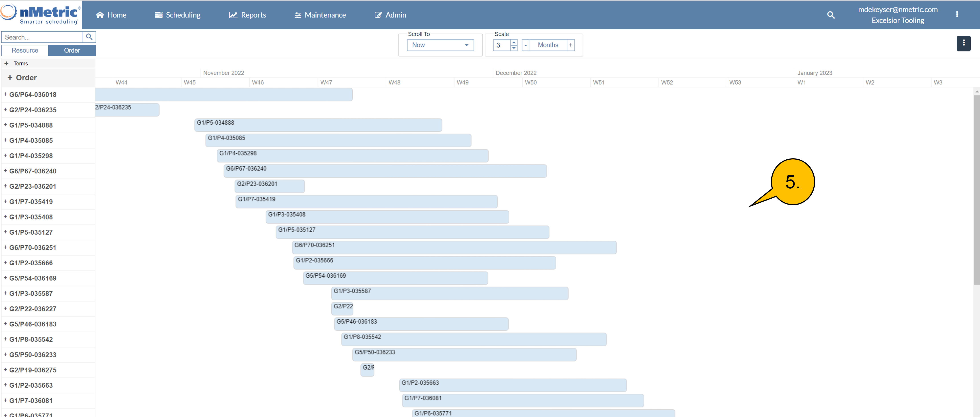Click the dark three-dot options button

click(x=963, y=43)
